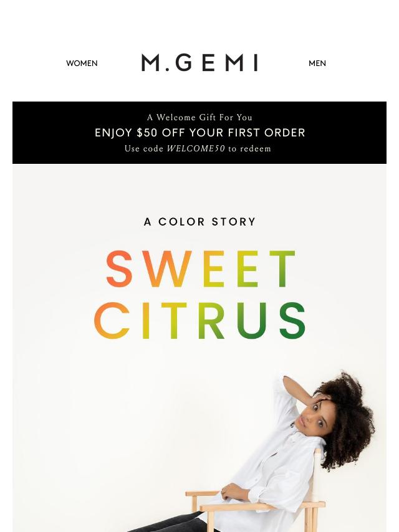Click the words 'to redeem' in the banner
The height and width of the screenshot is (532, 399).
click(249, 149)
